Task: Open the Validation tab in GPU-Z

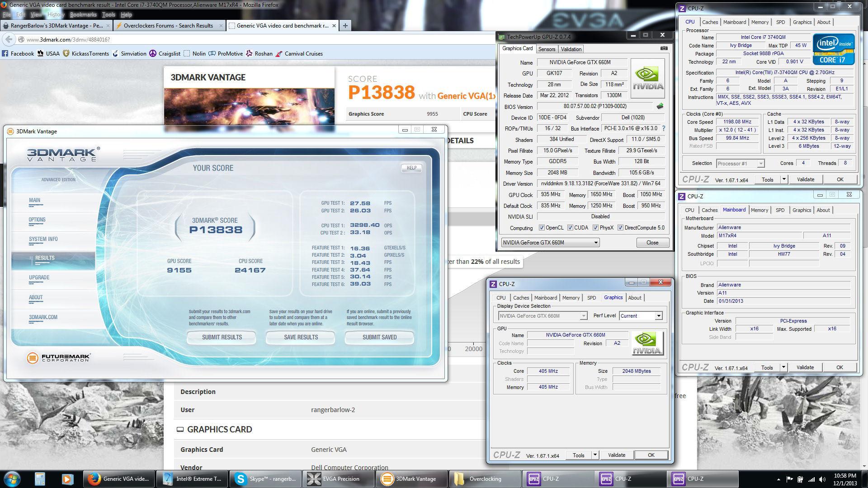Action: pyautogui.click(x=571, y=49)
